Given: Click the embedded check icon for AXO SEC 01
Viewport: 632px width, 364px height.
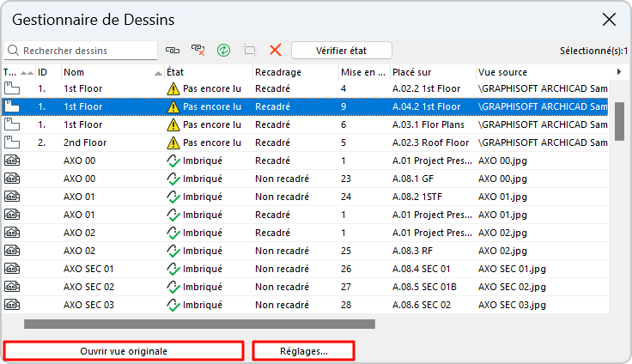Looking at the screenshot, I should pos(173,269).
